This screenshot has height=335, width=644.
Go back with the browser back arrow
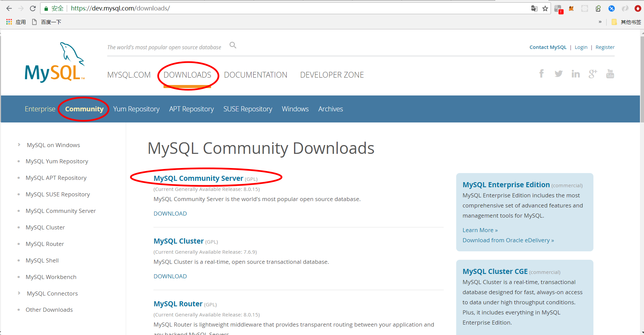(x=9, y=8)
